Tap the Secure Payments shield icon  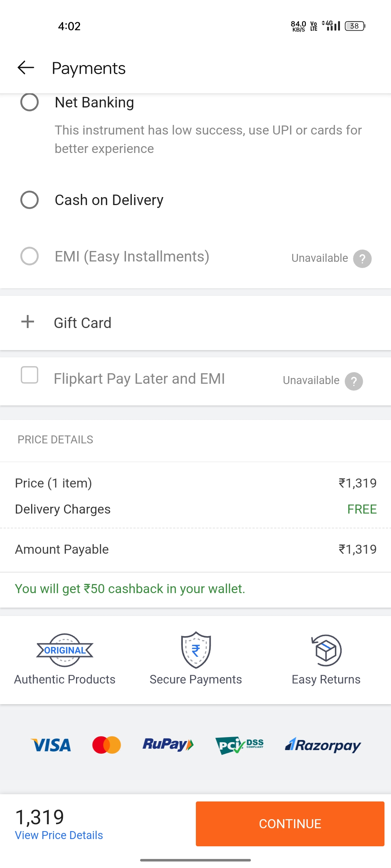(x=195, y=650)
